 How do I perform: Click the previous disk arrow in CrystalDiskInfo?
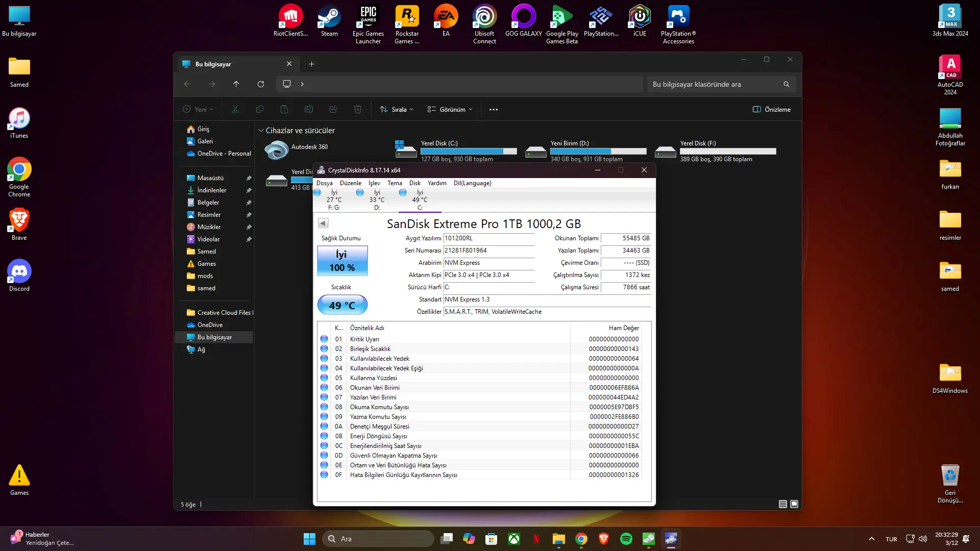[x=323, y=223]
